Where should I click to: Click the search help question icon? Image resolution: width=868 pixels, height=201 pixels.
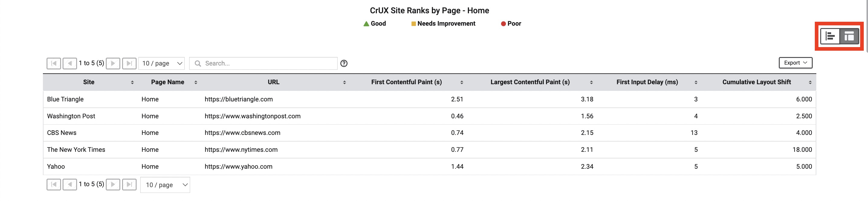(344, 63)
